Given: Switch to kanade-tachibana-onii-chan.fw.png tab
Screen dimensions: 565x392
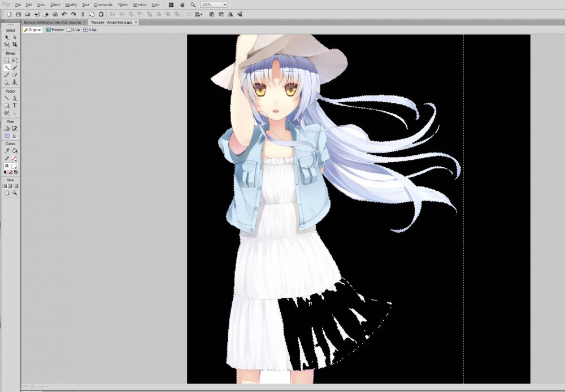Looking at the screenshot, I should click(52, 23).
